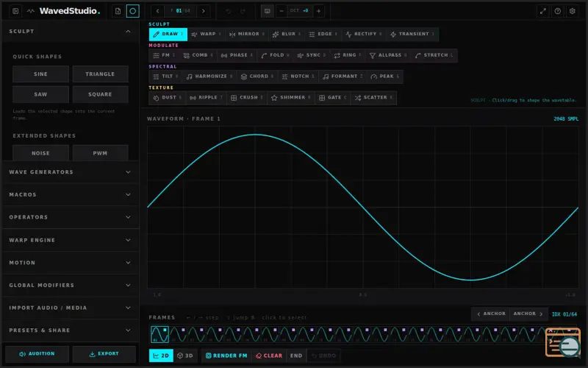The image size is (588, 368).
Task: Collapse the Sculpt sidebar section
Action: point(71,31)
